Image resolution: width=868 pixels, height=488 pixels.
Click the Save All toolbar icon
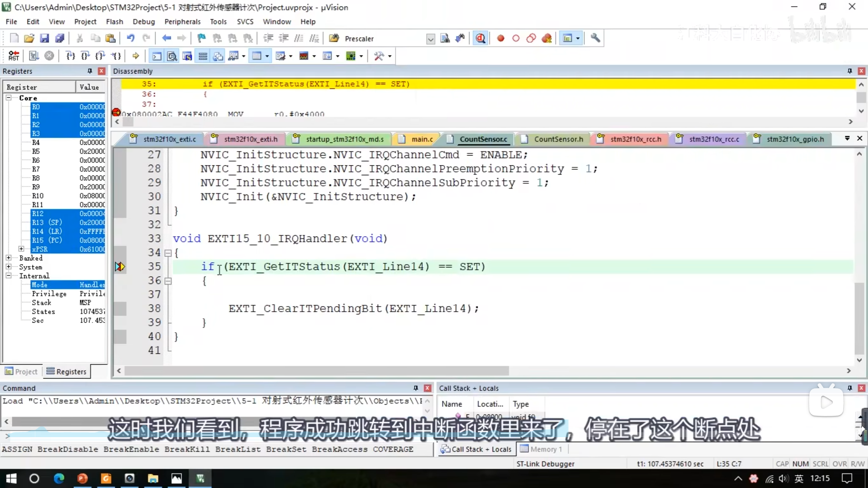[60, 38]
